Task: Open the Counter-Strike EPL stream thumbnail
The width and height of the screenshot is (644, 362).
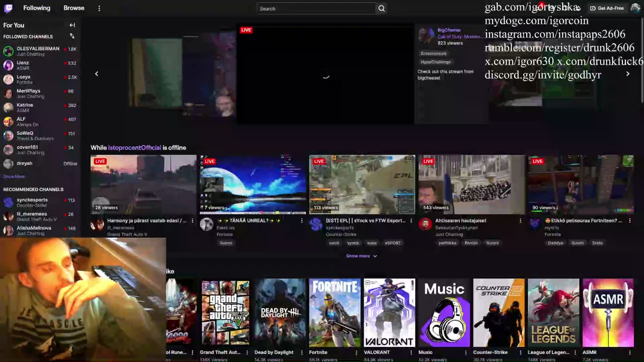Action: pos(362,185)
